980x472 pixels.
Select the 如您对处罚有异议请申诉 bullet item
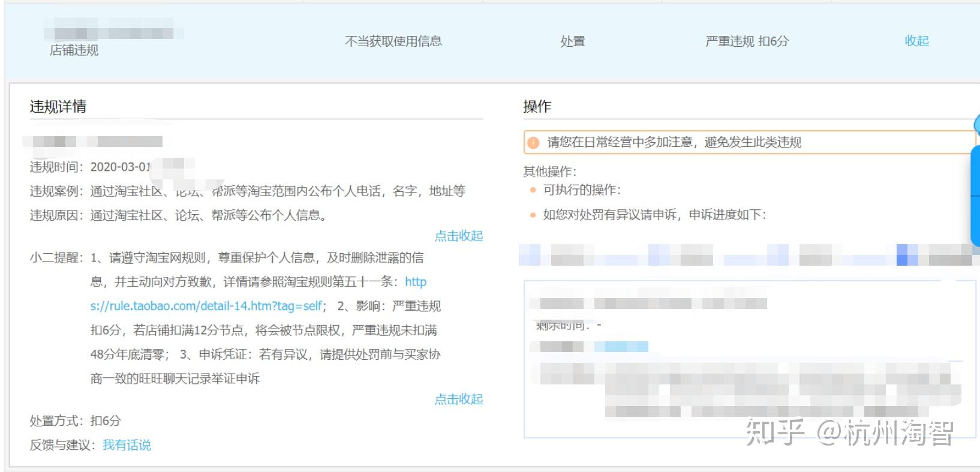pyautogui.click(x=654, y=215)
